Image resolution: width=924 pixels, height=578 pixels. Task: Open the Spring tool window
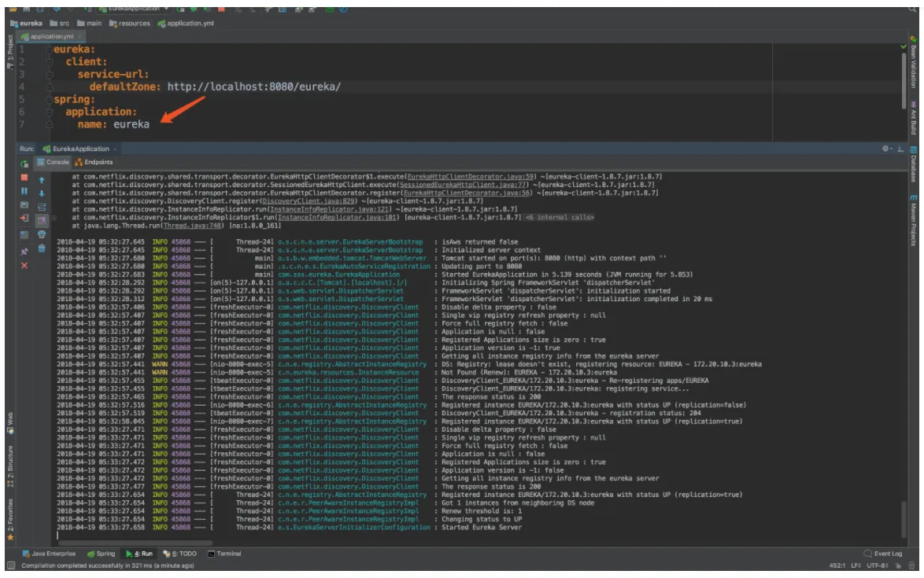(x=102, y=554)
